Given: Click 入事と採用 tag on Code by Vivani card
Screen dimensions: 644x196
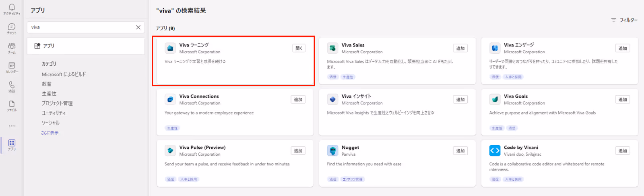Looking at the screenshot, I should 514,179.
